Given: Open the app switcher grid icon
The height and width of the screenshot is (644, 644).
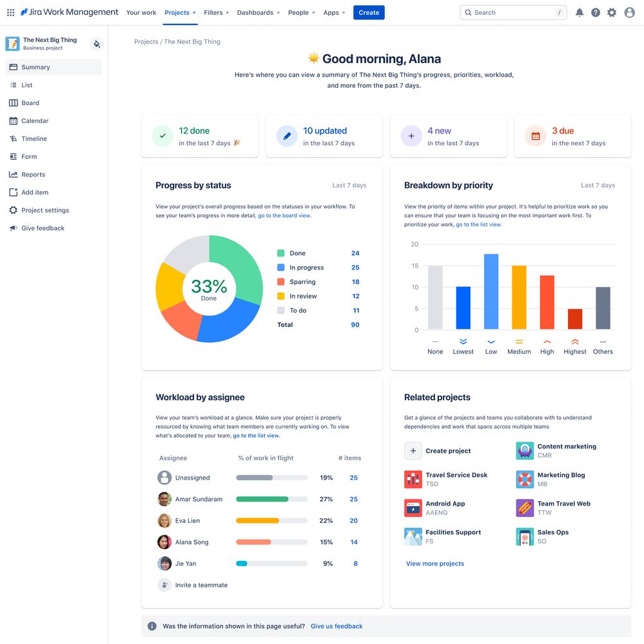Looking at the screenshot, I should pyautogui.click(x=11, y=12).
